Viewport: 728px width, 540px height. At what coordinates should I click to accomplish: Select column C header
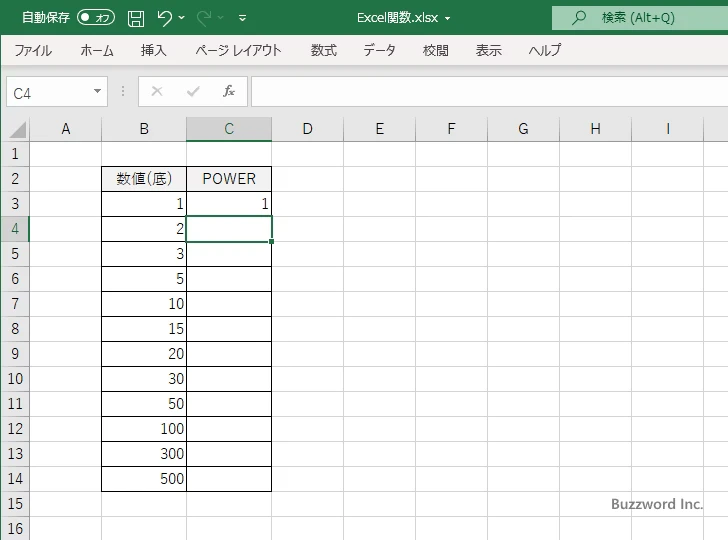click(229, 129)
